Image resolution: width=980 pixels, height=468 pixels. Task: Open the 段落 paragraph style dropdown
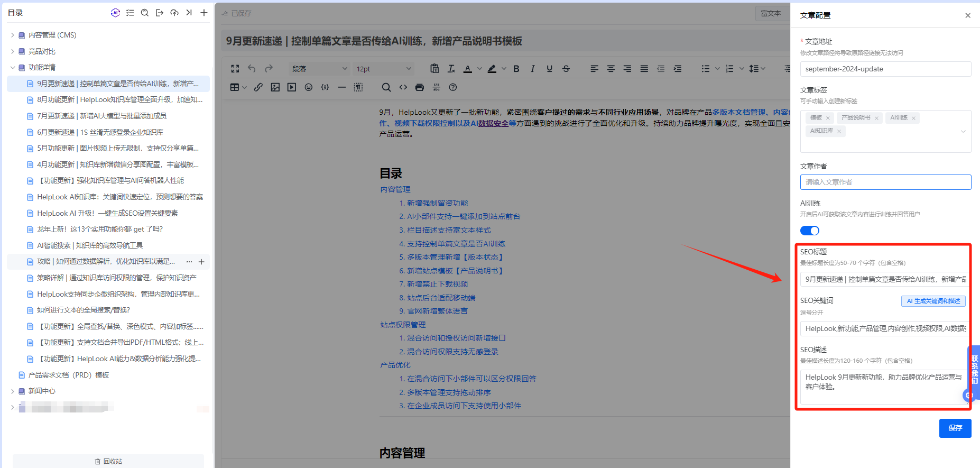pyautogui.click(x=319, y=69)
